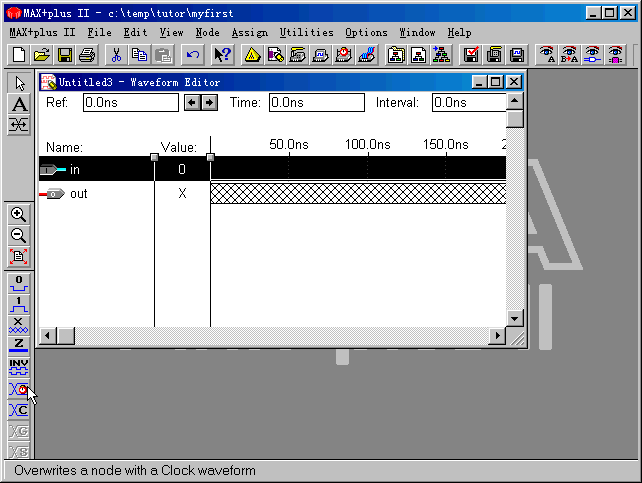Click the overwrite clock waveform button

point(18,388)
